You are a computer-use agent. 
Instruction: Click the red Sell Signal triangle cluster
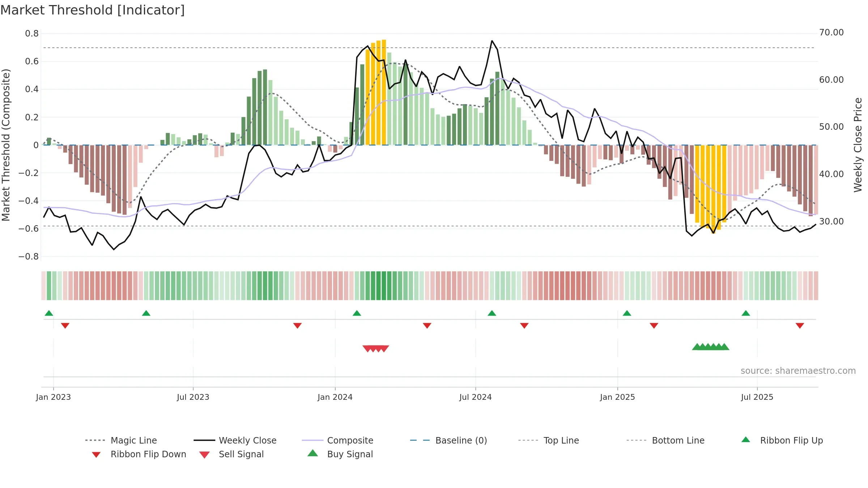[376, 348]
